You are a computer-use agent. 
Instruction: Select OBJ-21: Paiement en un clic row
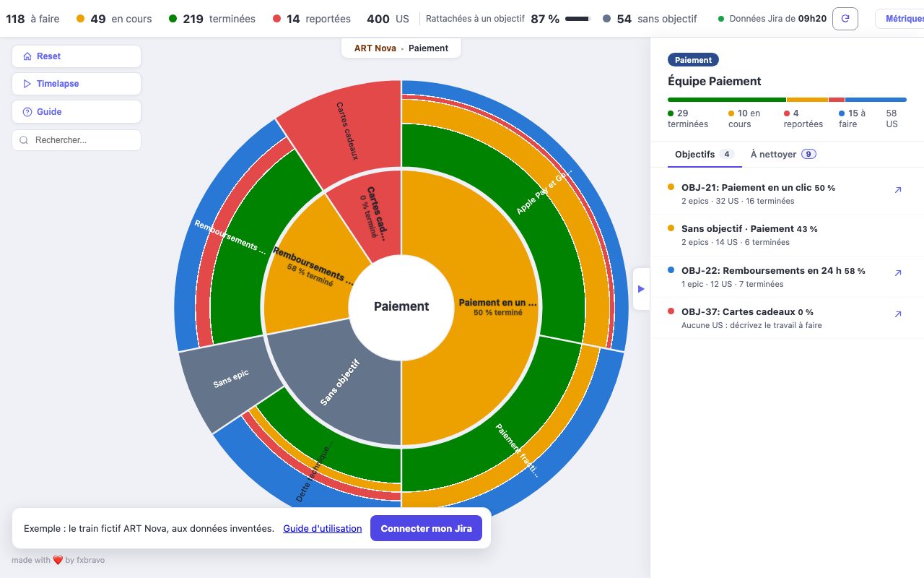[787, 194]
